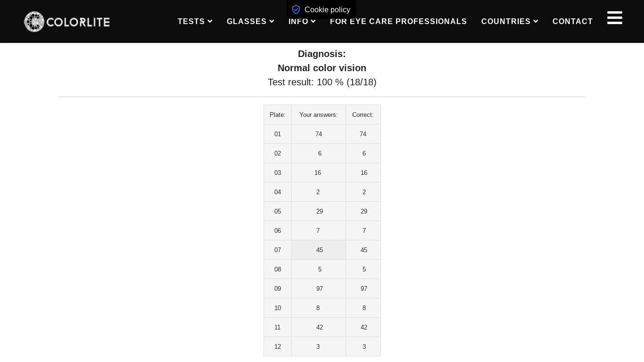Open the Info dropdown menu

[x=302, y=22]
